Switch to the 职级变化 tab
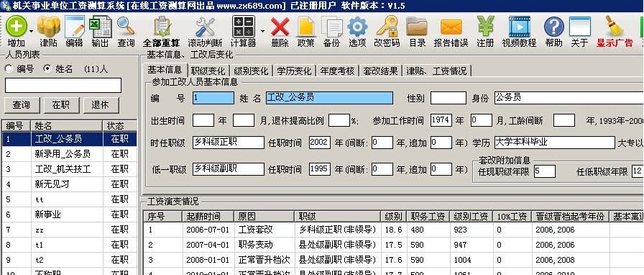 208,71
